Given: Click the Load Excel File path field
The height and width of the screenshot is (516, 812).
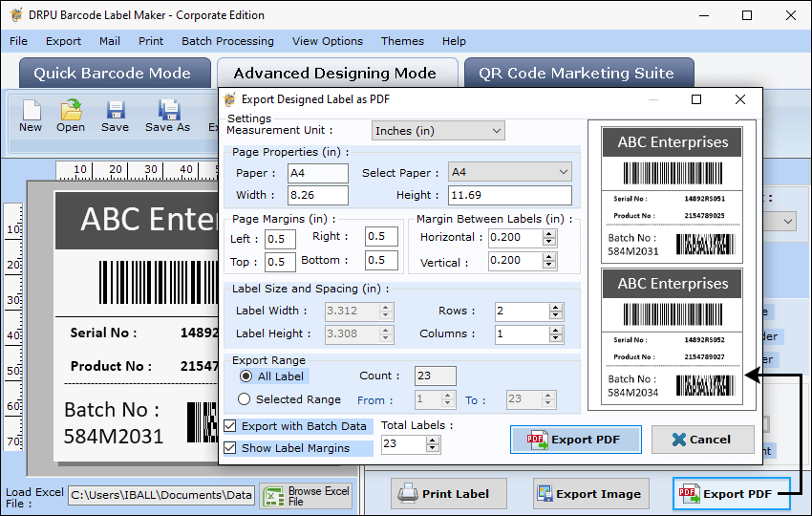Looking at the screenshot, I should pyautogui.click(x=161, y=495).
